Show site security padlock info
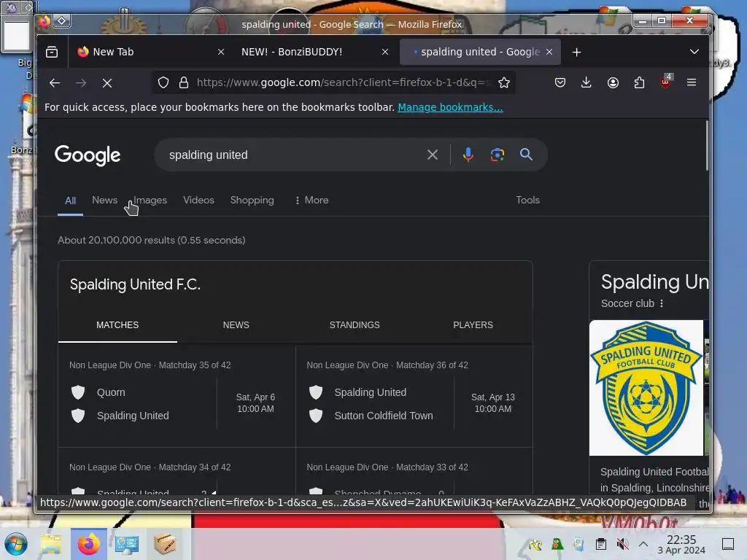The image size is (747, 560). tap(183, 83)
